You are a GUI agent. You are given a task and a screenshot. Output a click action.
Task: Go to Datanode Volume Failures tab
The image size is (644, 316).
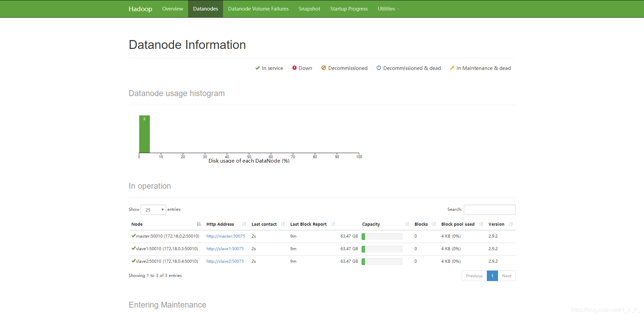point(258,9)
